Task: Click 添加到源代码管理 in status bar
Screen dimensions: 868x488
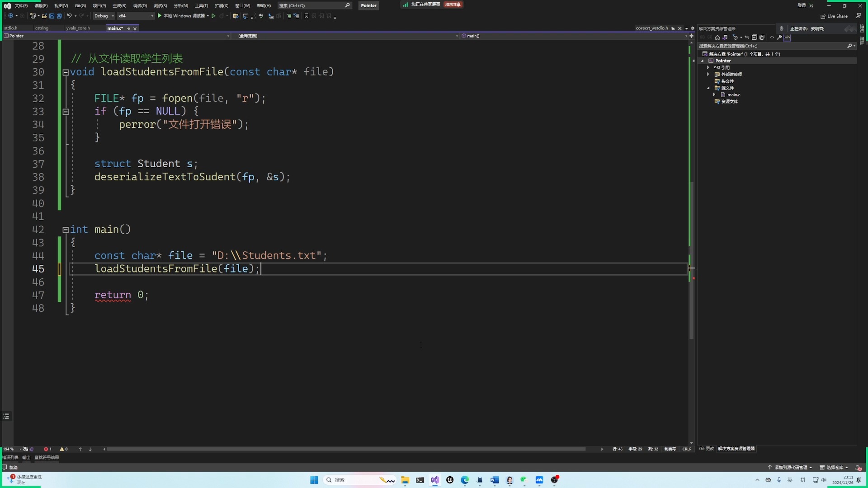Action: tap(790, 467)
